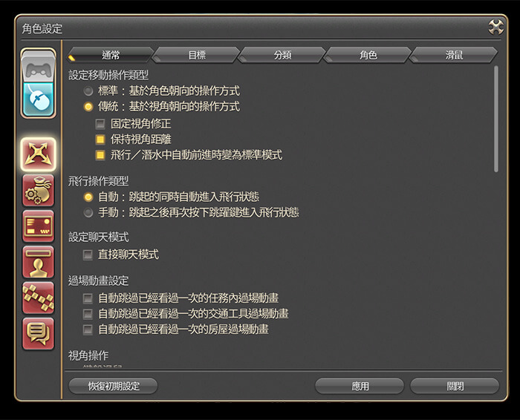Select the gamepad control mode icon

click(x=38, y=69)
